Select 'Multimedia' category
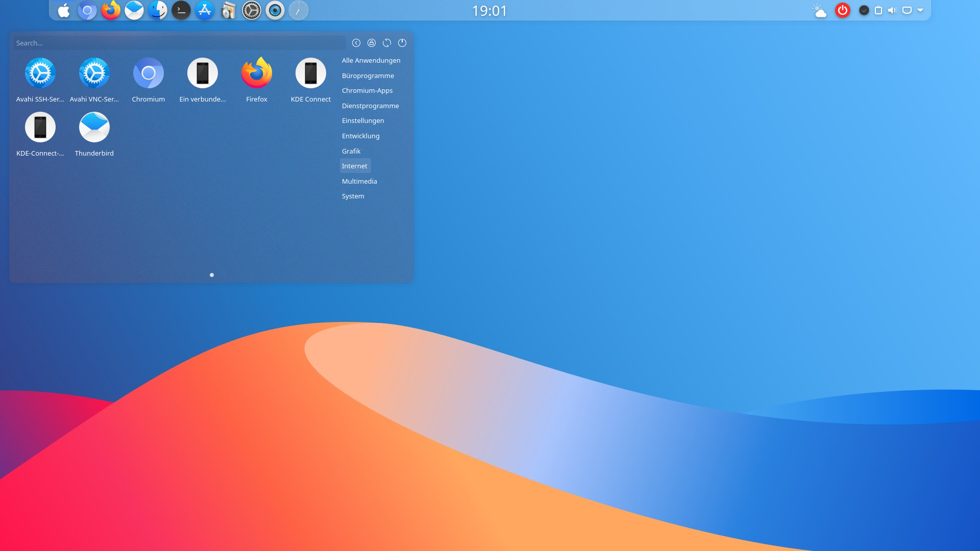980x551 pixels. 359,181
